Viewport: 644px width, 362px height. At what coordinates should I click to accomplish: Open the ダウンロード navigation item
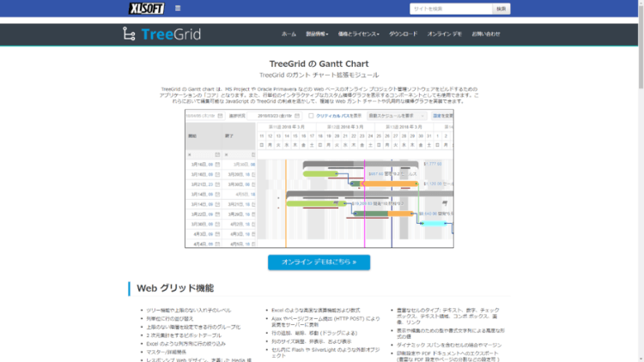(x=403, y=34)
